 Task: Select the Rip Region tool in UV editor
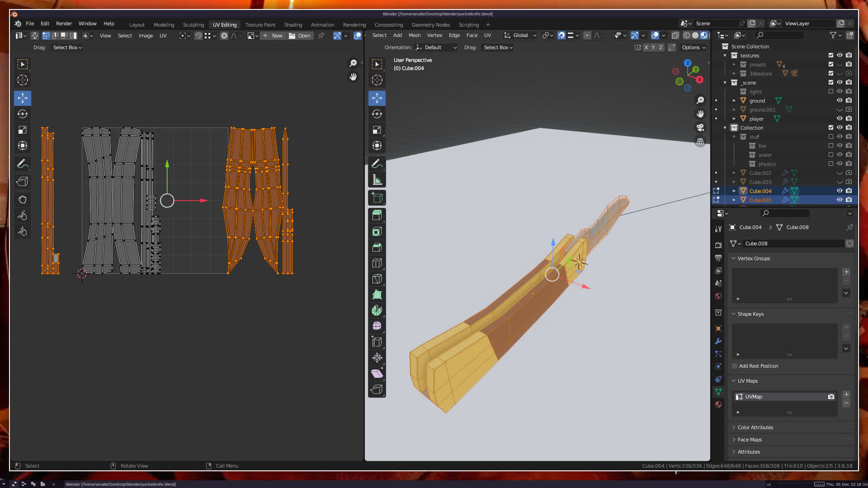22,182
